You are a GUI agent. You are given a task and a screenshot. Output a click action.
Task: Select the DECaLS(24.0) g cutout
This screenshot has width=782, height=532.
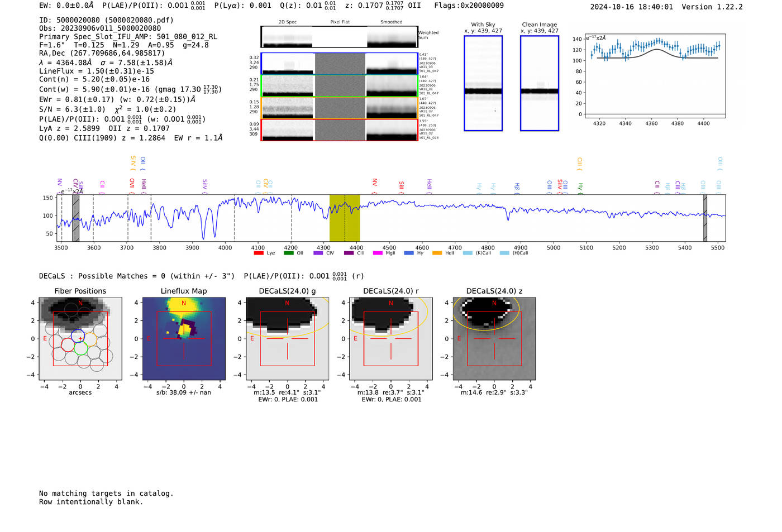(x=287, y=339)
